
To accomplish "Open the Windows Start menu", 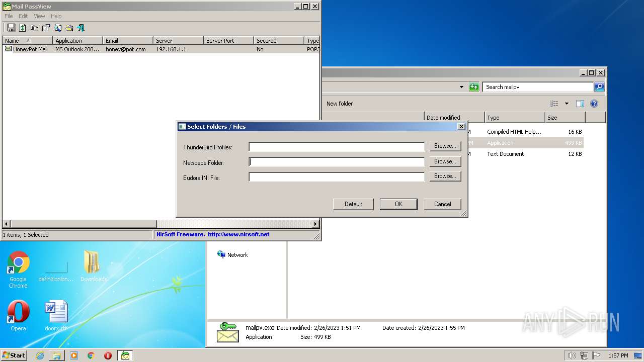I will point(14,355).
